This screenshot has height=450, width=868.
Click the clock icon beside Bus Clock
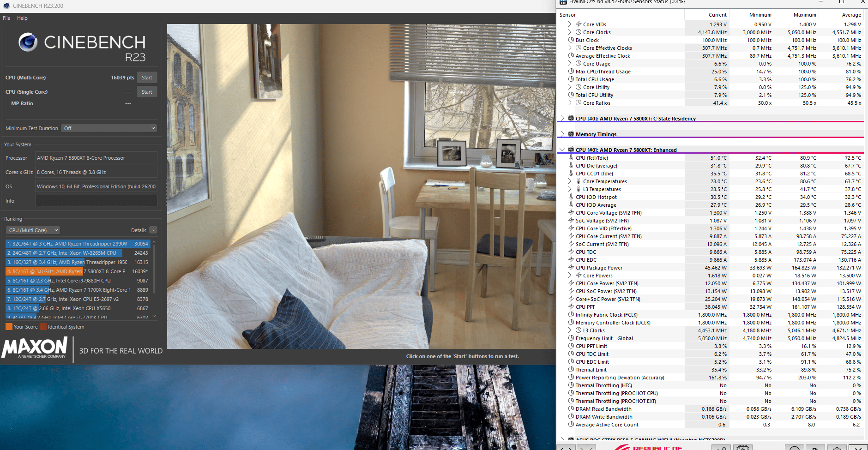pyautogui.click(x=571, y=40)
